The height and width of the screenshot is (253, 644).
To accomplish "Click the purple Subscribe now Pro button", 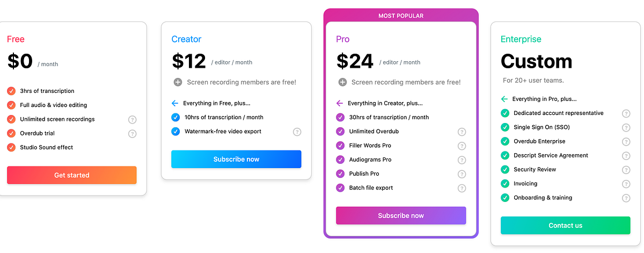I will coord(401,215).
